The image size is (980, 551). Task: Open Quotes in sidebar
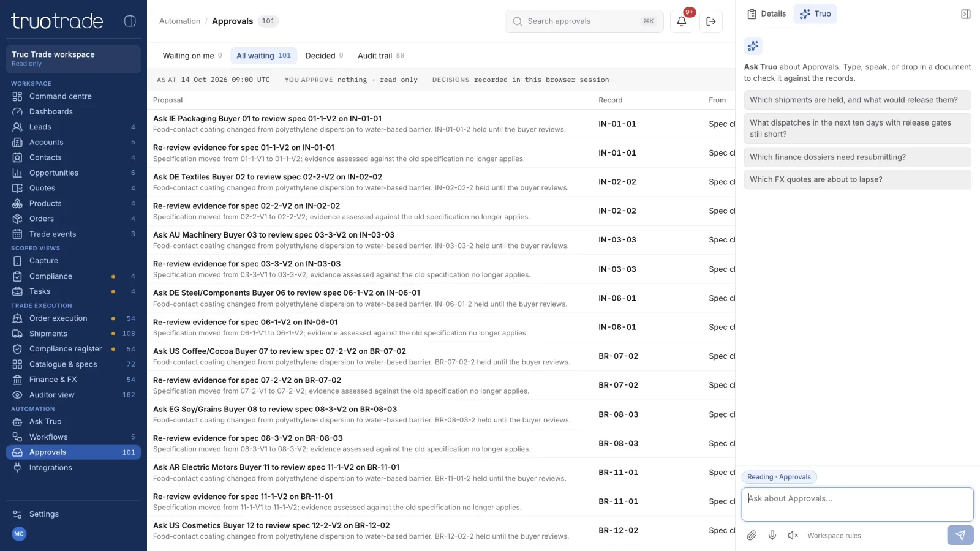click(73, 188)
